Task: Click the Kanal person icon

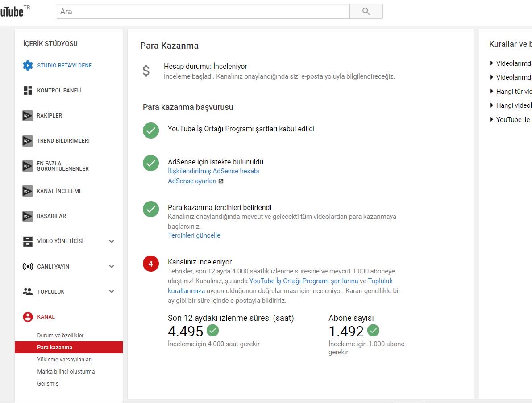Action: point(28,317)
